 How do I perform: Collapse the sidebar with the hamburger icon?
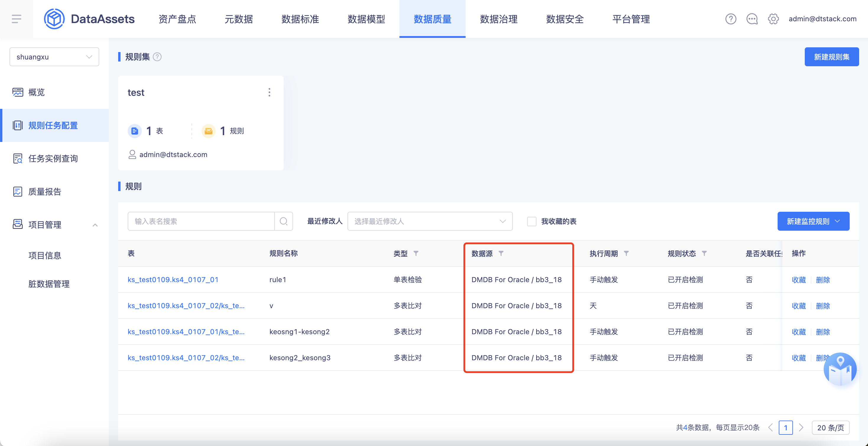(x=16, y=19)
